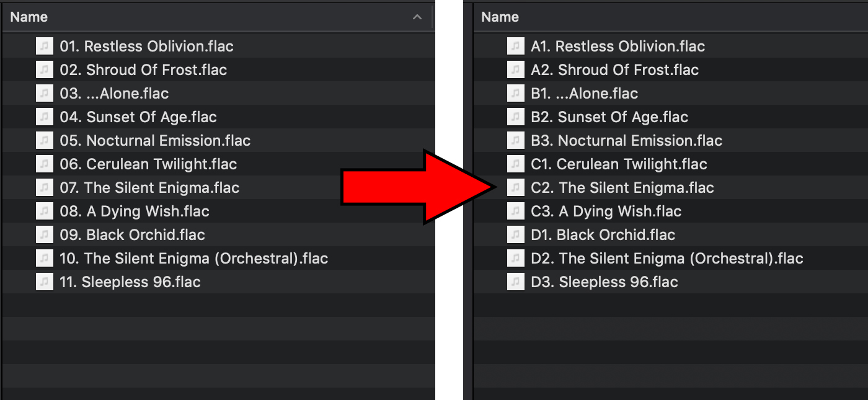Viewport: 868px width, 400px height.
Task: Select B1. ...Alone.flac in right list
Action: (x=584, y=94)
